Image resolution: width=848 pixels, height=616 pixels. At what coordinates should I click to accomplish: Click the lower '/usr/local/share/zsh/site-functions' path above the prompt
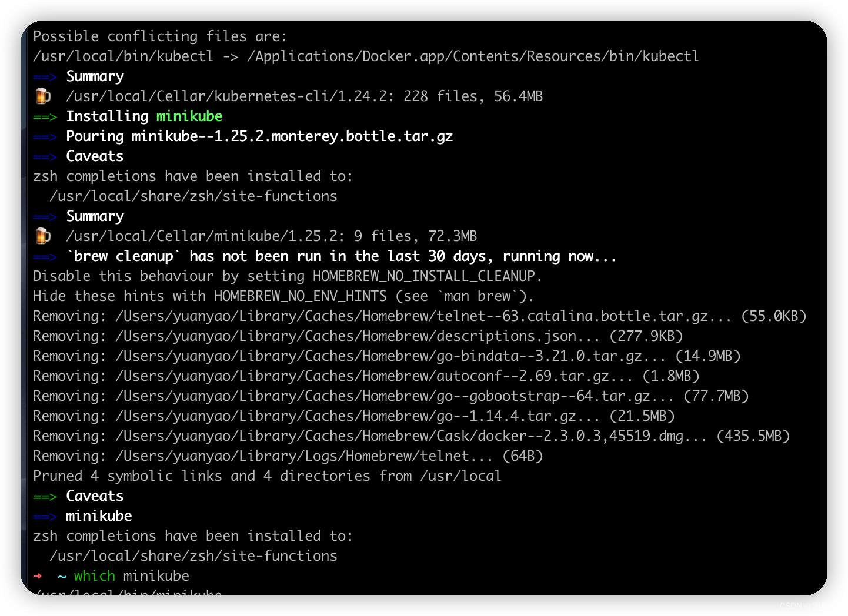(x=193, y=556)
